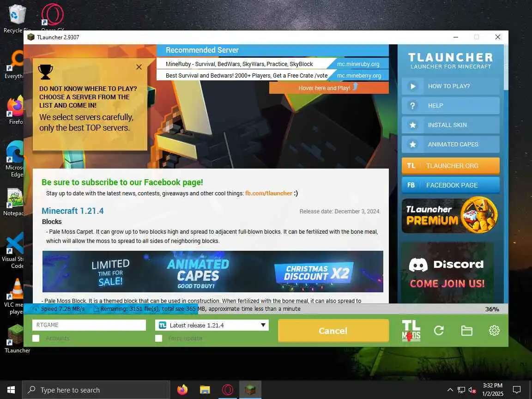532x399 pixels.
Task: Show hidden tray icons chevron
Action: [450, 390]
